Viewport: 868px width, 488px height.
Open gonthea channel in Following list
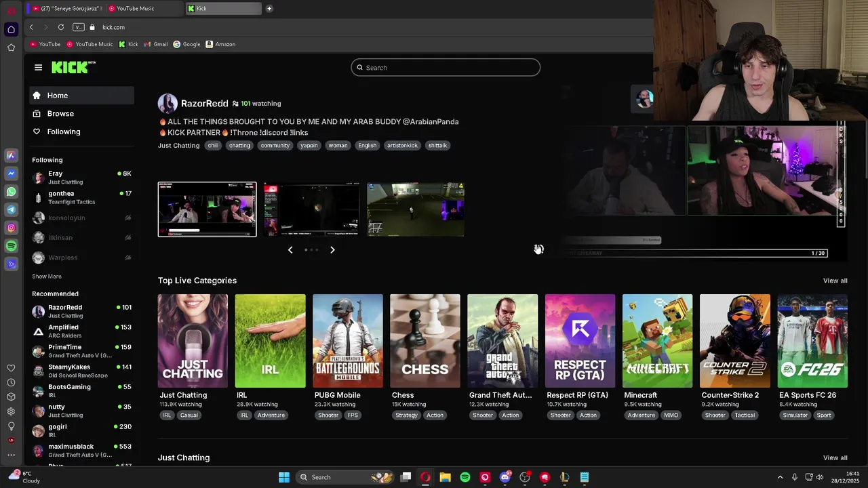pos(81,197)
